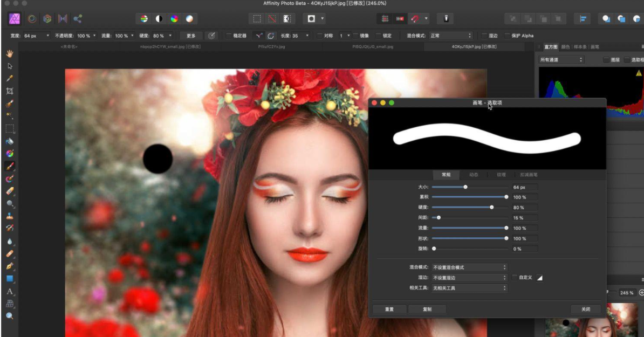Tick the 锁定 lock checkbox

tap(378, 36)
